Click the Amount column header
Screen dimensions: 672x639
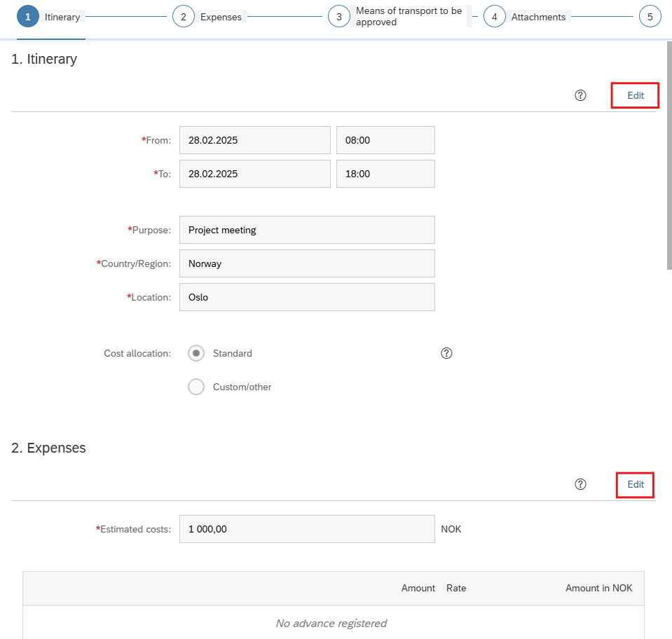coord(418,588)
